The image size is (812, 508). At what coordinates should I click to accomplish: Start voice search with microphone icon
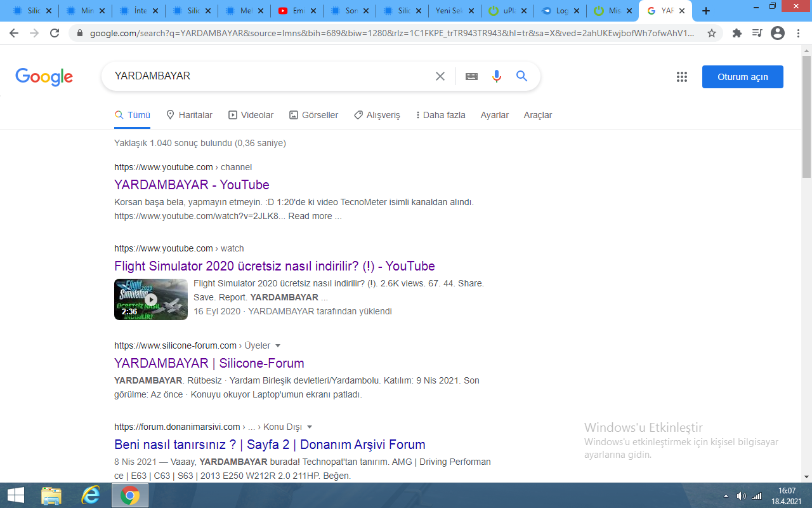(497, 76)
